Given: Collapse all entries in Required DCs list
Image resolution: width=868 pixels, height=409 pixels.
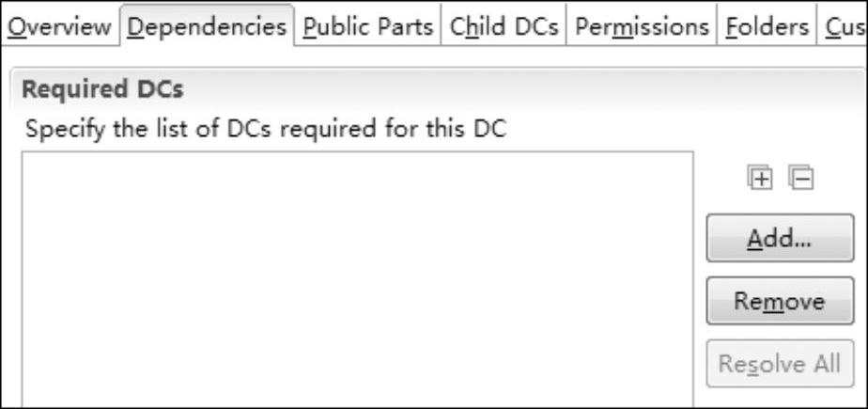Looking at the screenshot, I should (x=801, y=178).
